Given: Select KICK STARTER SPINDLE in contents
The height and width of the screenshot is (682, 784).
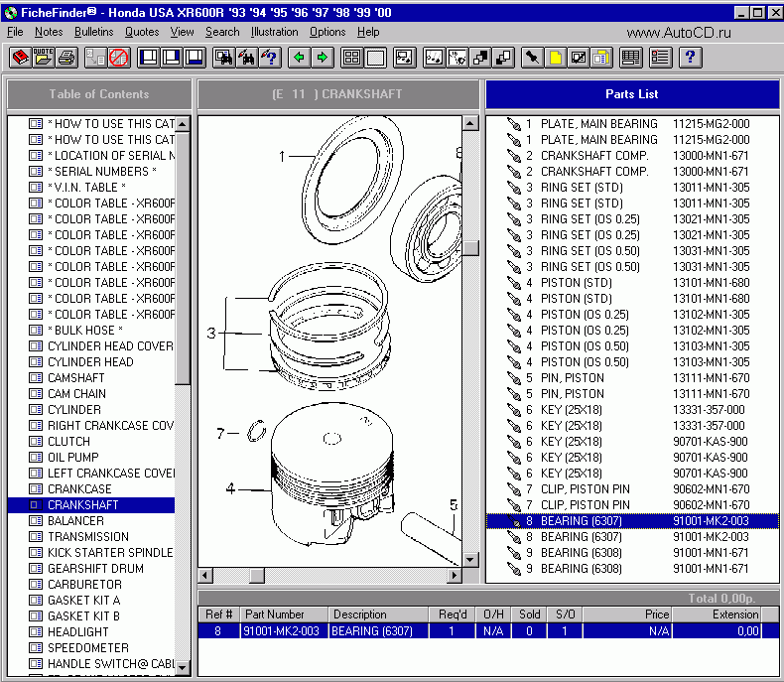Looking at the screenshot, I should [110, 553].
